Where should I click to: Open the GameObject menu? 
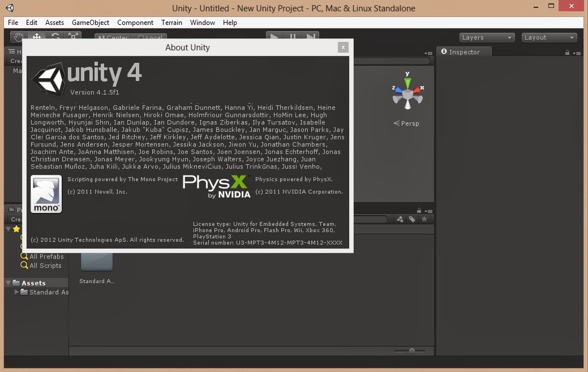91,23
